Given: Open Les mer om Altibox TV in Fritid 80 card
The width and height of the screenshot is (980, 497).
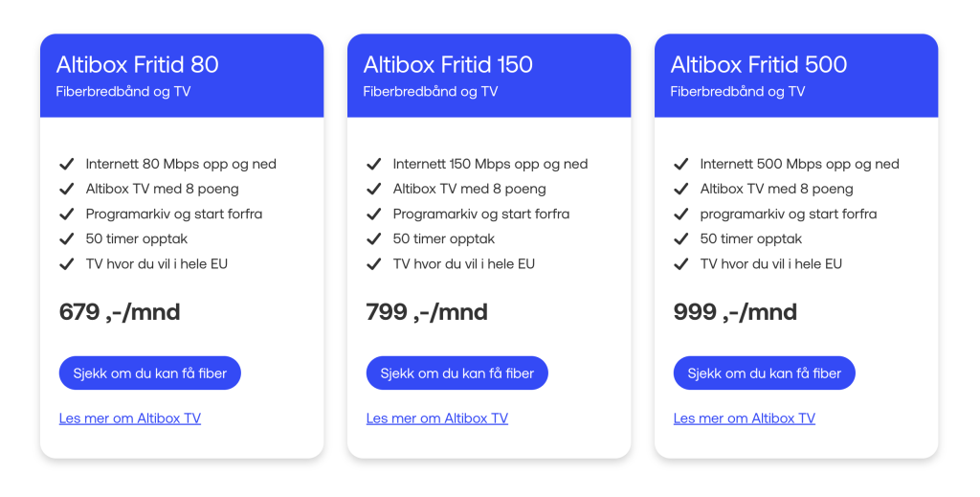Looking at the screenshot, I should [130, 418].
